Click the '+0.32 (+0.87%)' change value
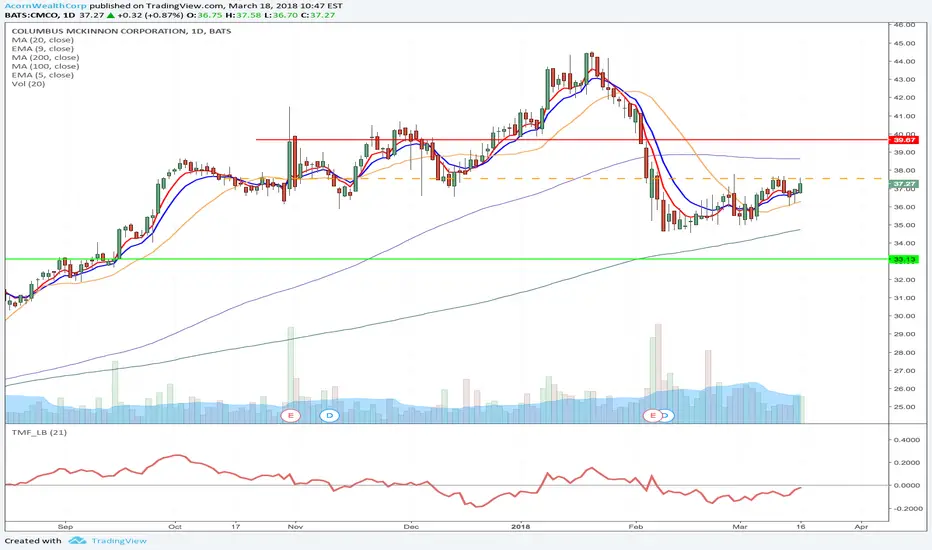Viewport: 932px width, 550px height. [x=150, y=15]
